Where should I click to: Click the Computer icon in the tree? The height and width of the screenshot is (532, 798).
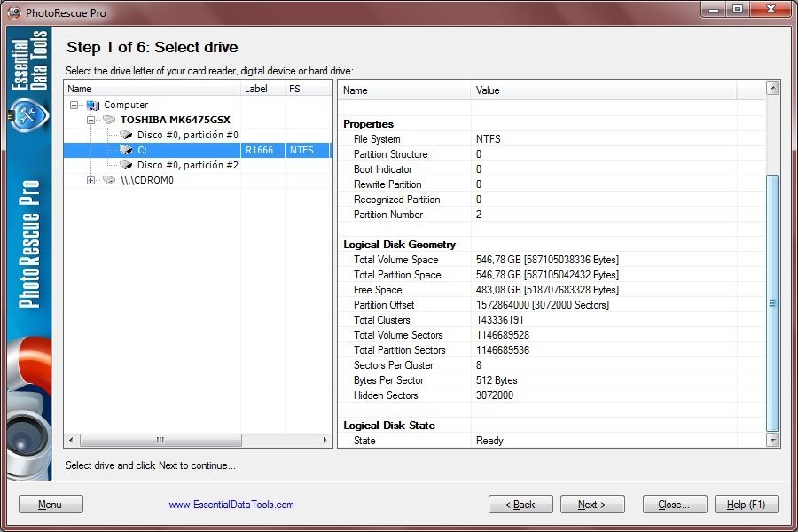click(93, 105)
